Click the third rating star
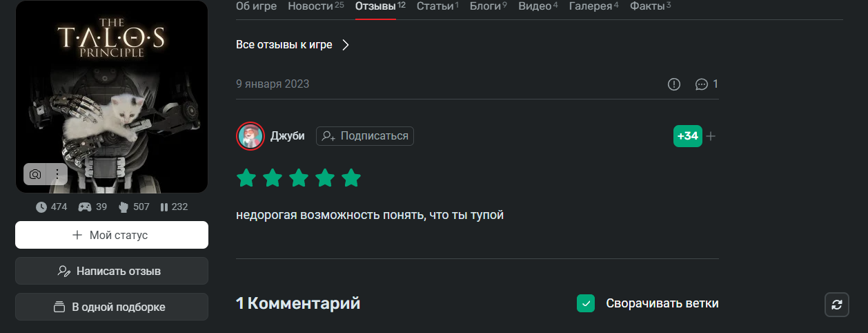The height and width of the screenshot is (333, 868). (x=299, y=178)
